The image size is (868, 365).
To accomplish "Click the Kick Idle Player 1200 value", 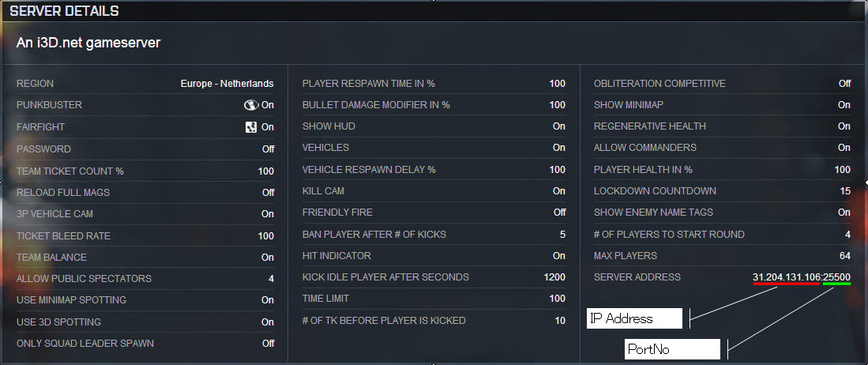I will 554,277.
